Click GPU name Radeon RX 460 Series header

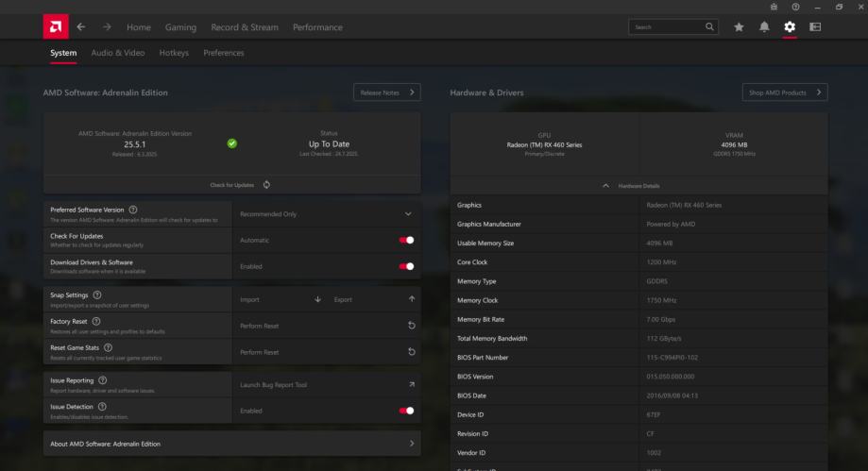(x=544, y=145)
